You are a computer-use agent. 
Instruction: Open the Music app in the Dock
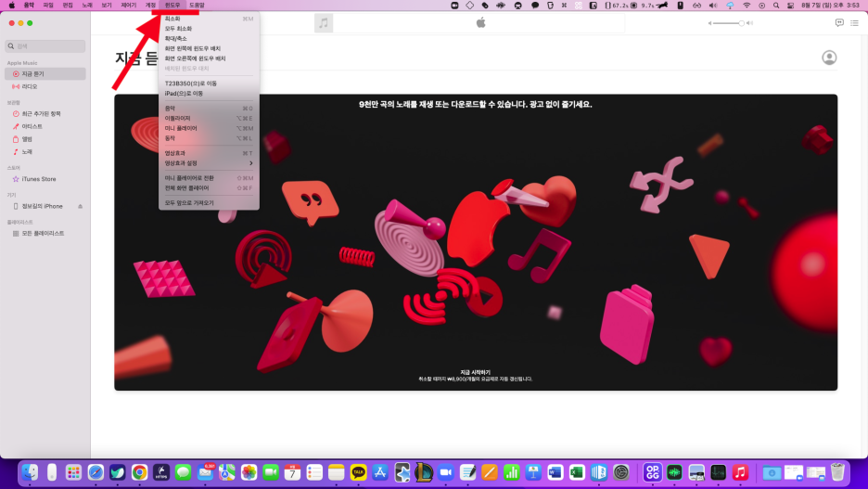click(740, 472)
